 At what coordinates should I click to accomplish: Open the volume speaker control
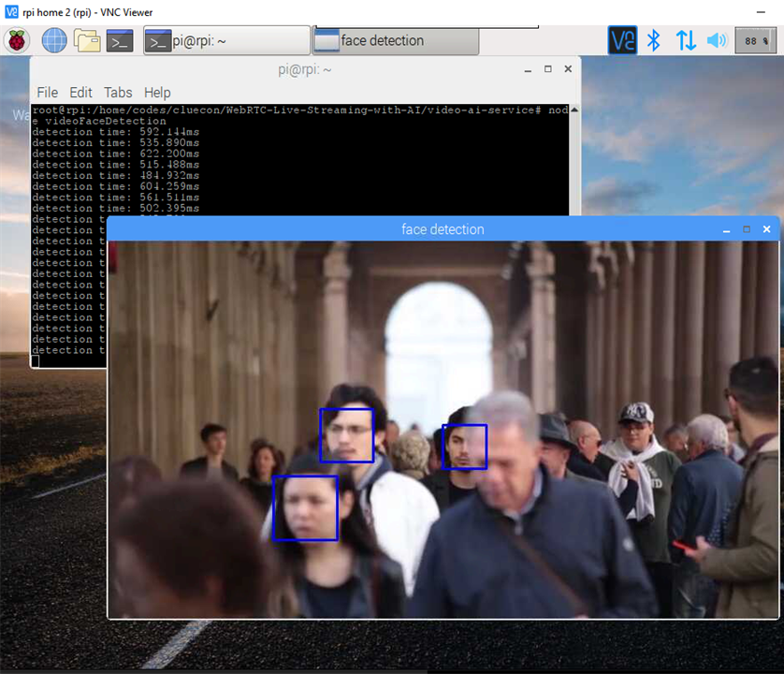point(717,40)
